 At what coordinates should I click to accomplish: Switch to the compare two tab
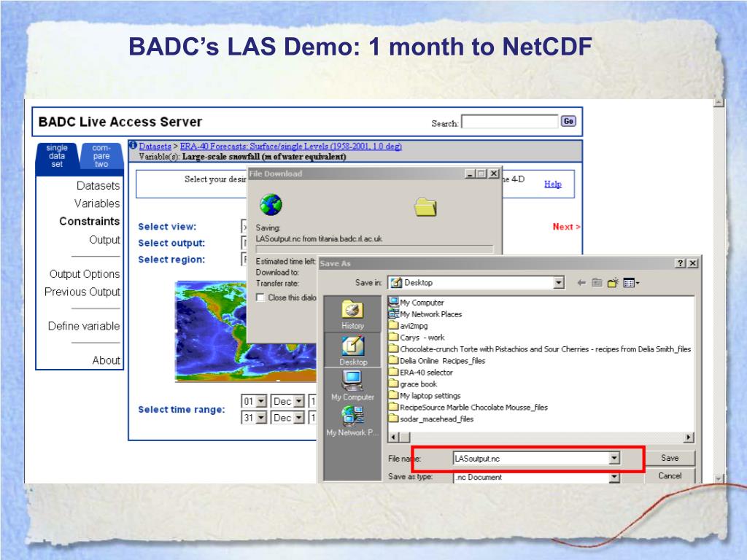[101, 156]
